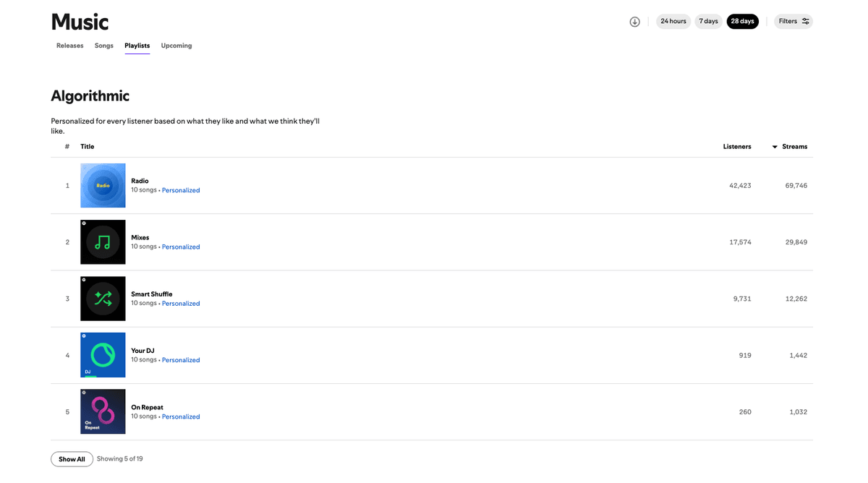
Task: Click the Smart Shuffle streams value 12,262
Action: click(796, 299)
